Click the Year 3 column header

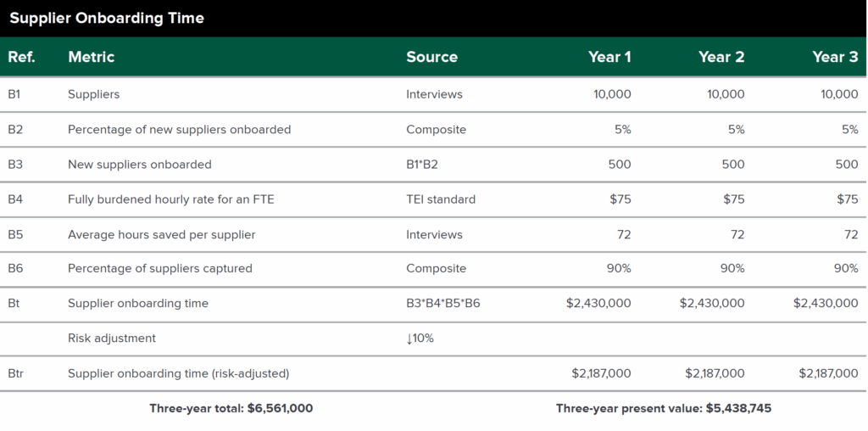point(835,57)
